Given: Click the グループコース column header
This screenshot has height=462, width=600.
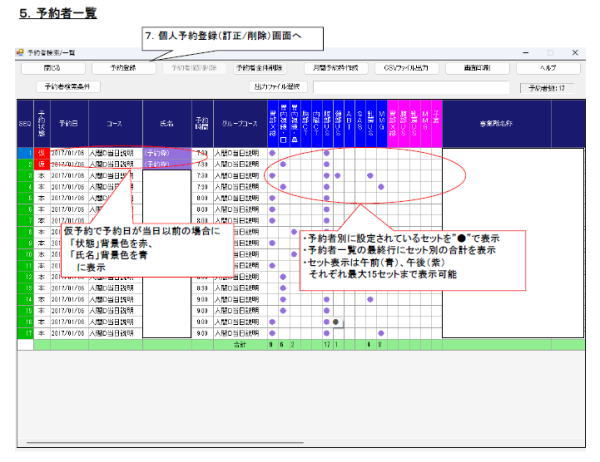Looking at the screenshot, I should pos(240,123).
